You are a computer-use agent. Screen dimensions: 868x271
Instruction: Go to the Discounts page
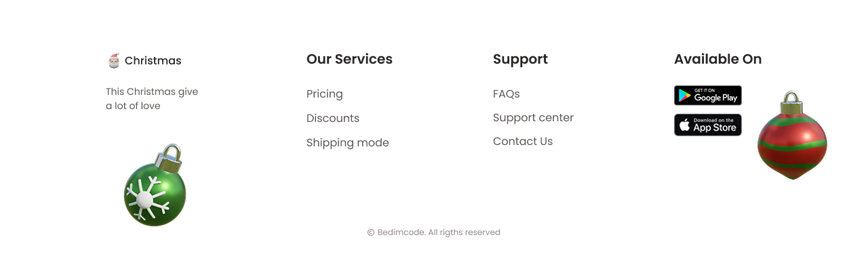point(333,119)
